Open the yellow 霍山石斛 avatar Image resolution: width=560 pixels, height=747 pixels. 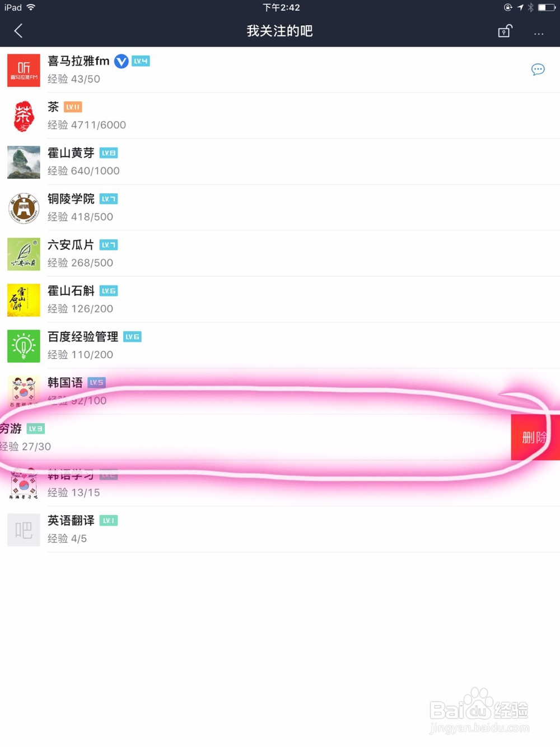[24, 300]
